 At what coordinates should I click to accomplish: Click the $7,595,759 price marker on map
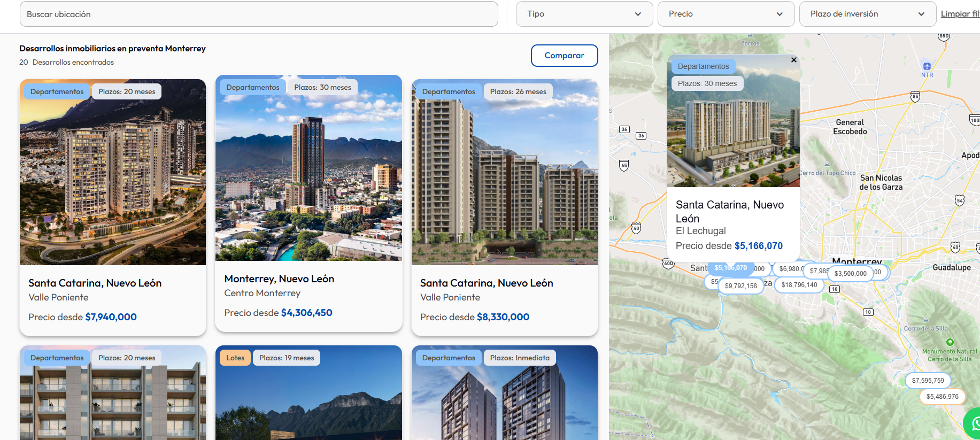coord(928,381)
